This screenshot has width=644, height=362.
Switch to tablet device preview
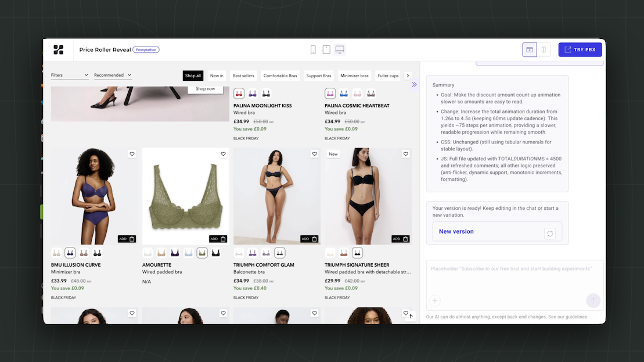326,50
